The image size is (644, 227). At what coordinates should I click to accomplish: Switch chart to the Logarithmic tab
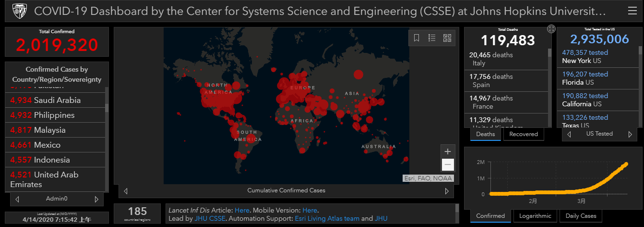535,216
